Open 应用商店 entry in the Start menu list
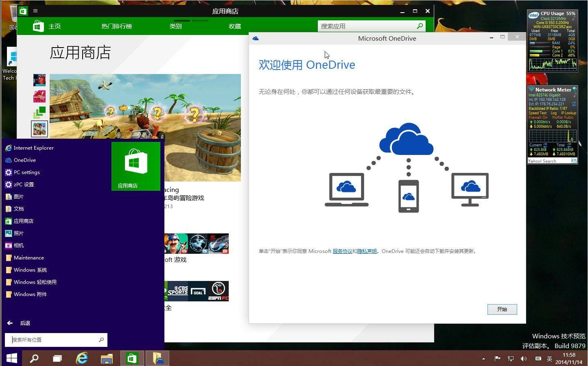Viewport: 588px width, 366px height. tap(24, 221)
